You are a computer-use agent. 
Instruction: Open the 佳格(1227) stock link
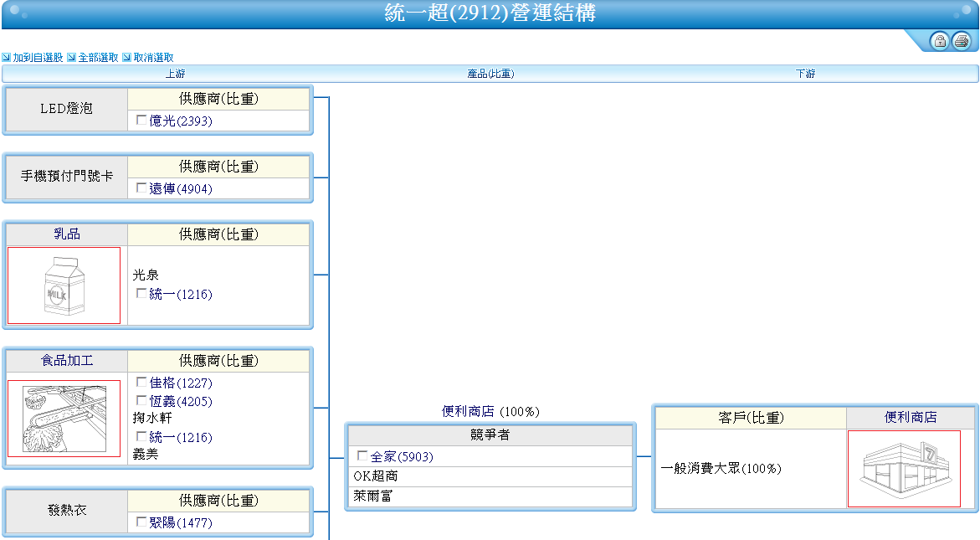[x=181, y=383]
